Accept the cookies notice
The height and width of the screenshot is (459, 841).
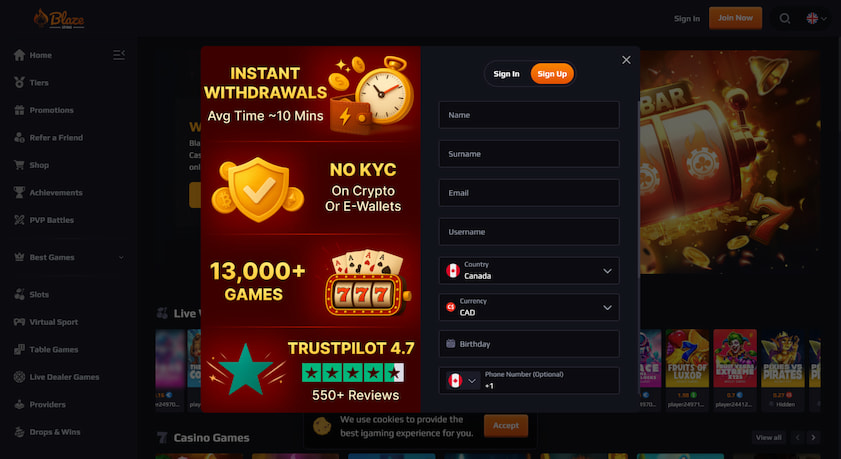point(506,425)
